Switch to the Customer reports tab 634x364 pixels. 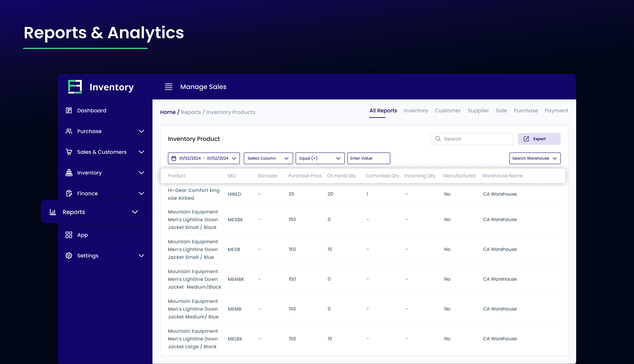(447, 110)
